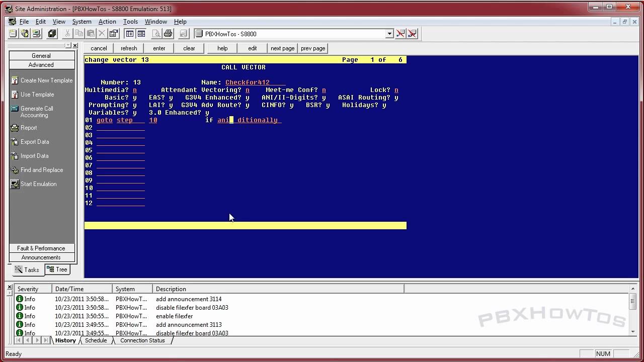Click the last red-X disconnect icon

click(413, 34)
